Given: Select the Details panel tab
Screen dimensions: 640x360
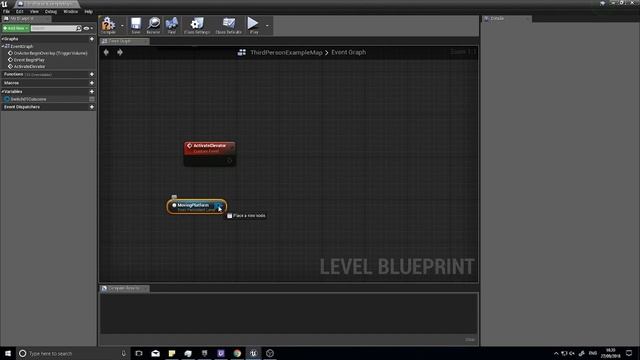Looking at the screenshot, I should tap(506, 18).
